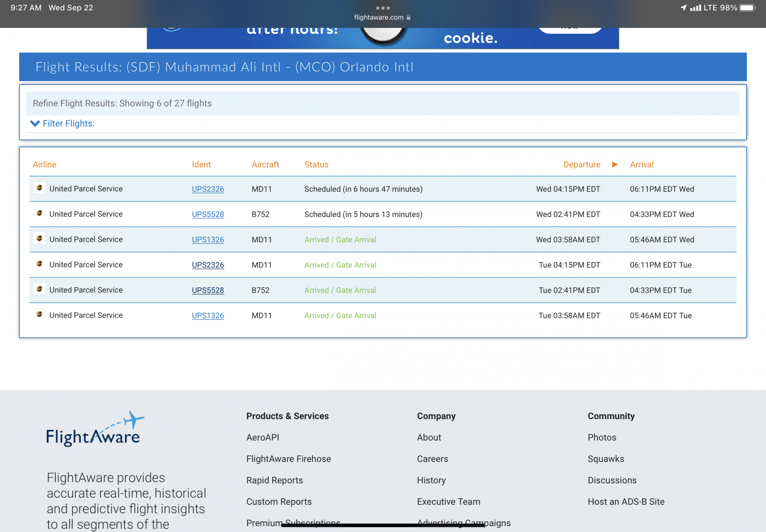Sort by Ident column header

201,165
